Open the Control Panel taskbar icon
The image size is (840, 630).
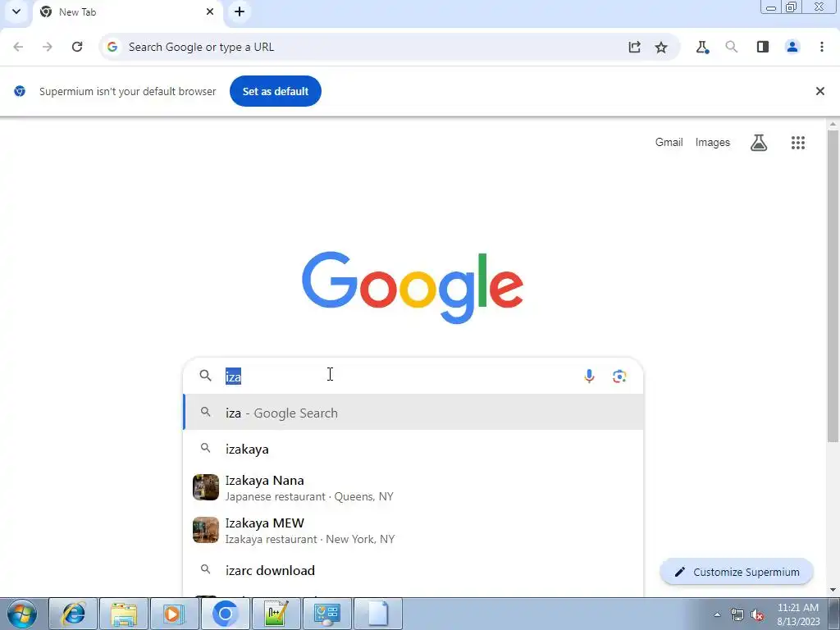pyautogui.click(x=327, y=614)
